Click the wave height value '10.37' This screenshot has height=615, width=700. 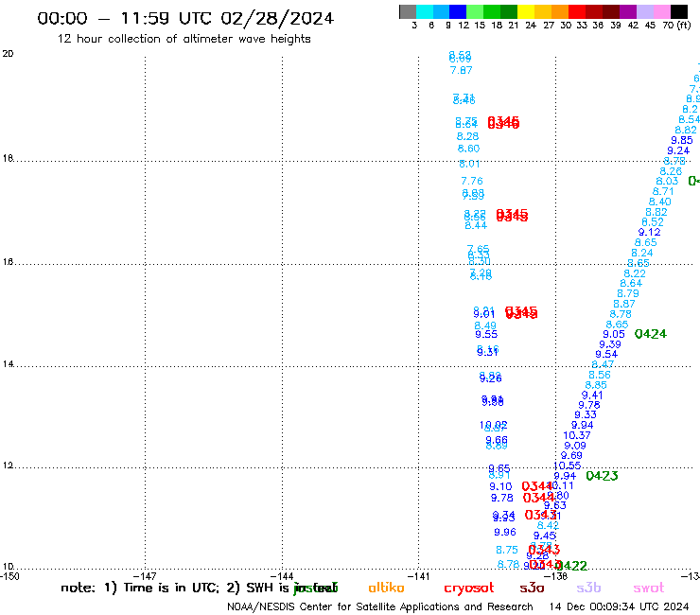(x=577, y=435)
